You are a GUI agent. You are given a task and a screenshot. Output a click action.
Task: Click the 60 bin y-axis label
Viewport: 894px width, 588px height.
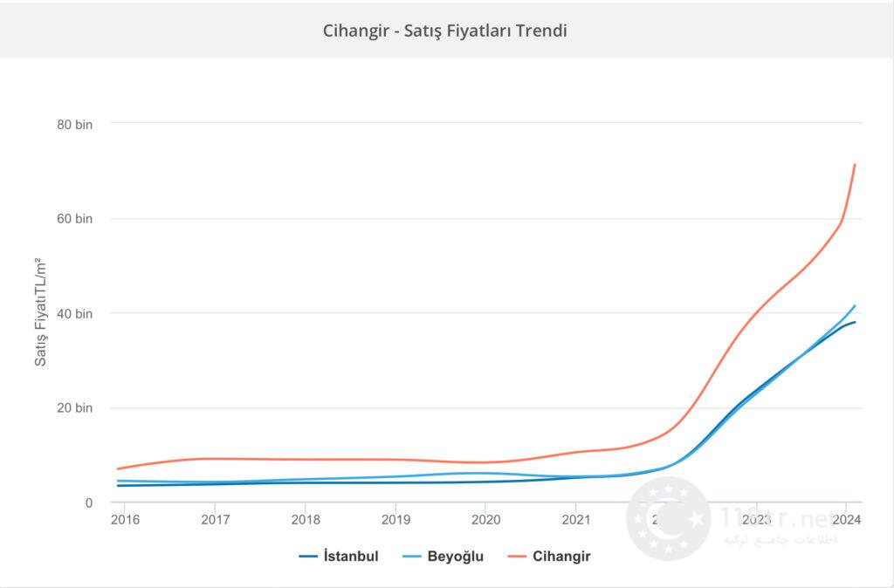(x=75, y=219)
